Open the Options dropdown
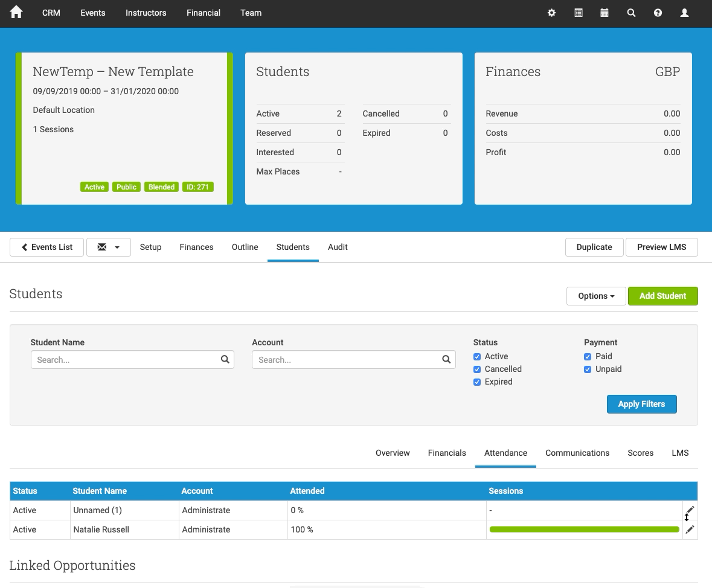The width and height of the screenshot is (712, 588). pyautogui.click(x=596, y=296)
